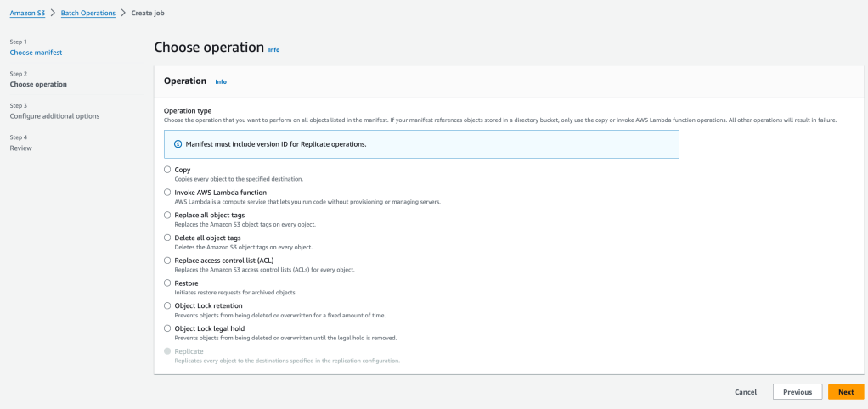Click the disabled Replicate radio button
Screen dimensions: 868x409
[167, 350]
